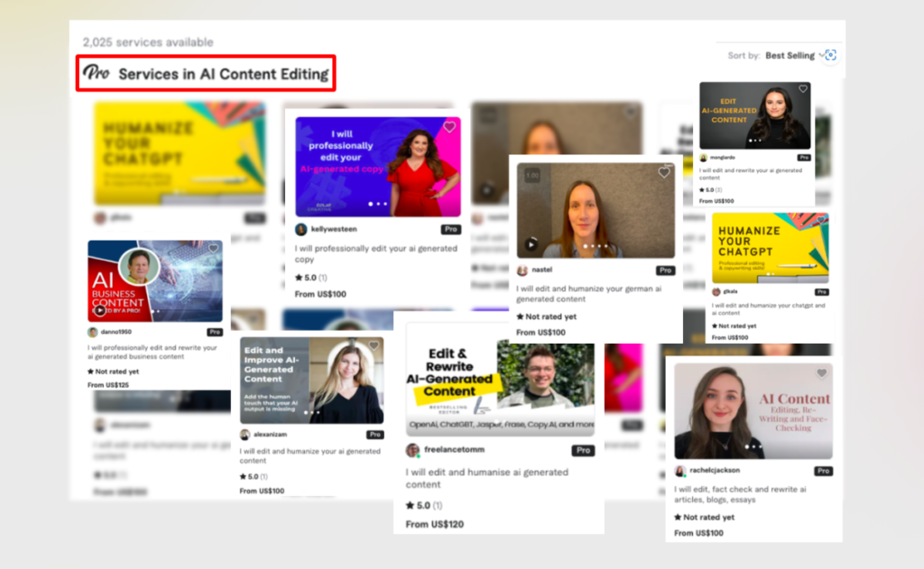Open 'humanize your chatgpt and ai content' gig title
The image size is (924, 569).
(x=769, y=309)
